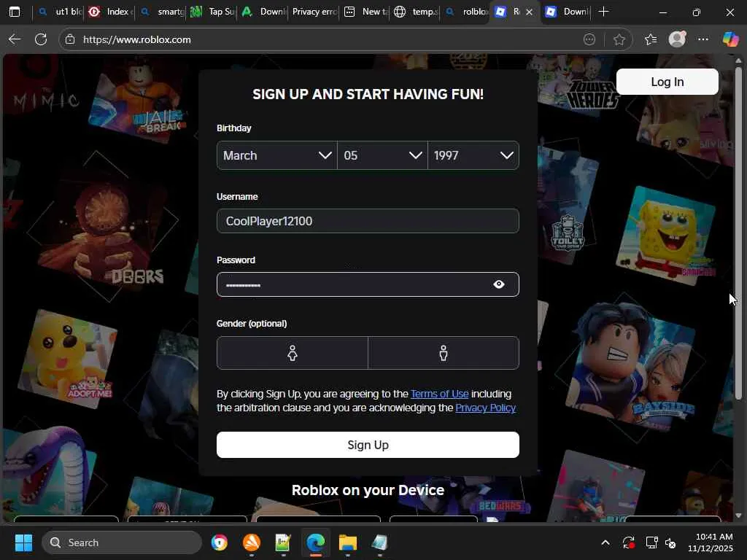Screen dimensions: 747x560
Task: Switch to the 'temp.s' tab
Action: (416, 12)
